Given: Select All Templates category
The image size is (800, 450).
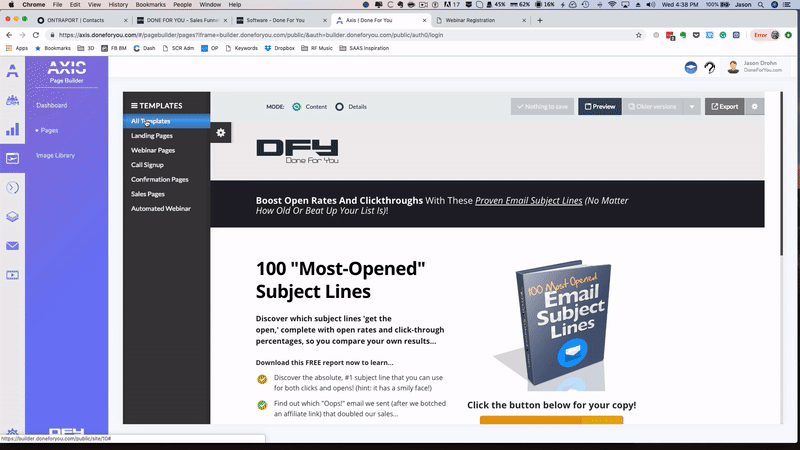Looking at the screenshot, I should tap(166, 121).
